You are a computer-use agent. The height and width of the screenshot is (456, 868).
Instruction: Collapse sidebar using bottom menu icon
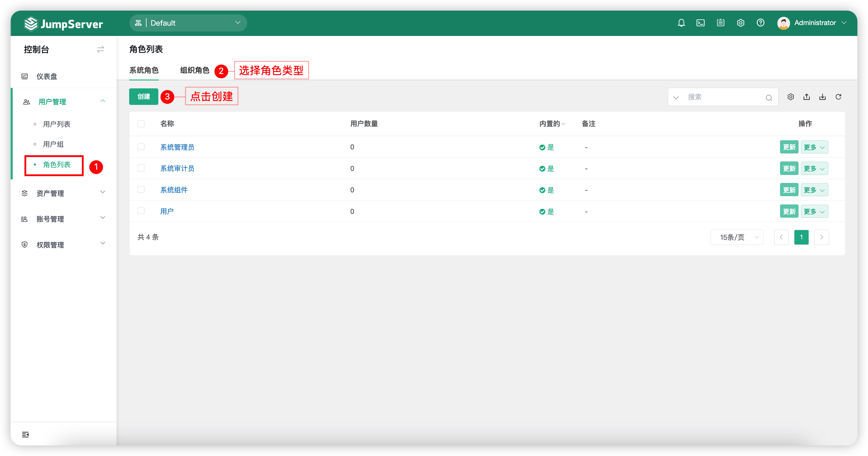point(25,434)
